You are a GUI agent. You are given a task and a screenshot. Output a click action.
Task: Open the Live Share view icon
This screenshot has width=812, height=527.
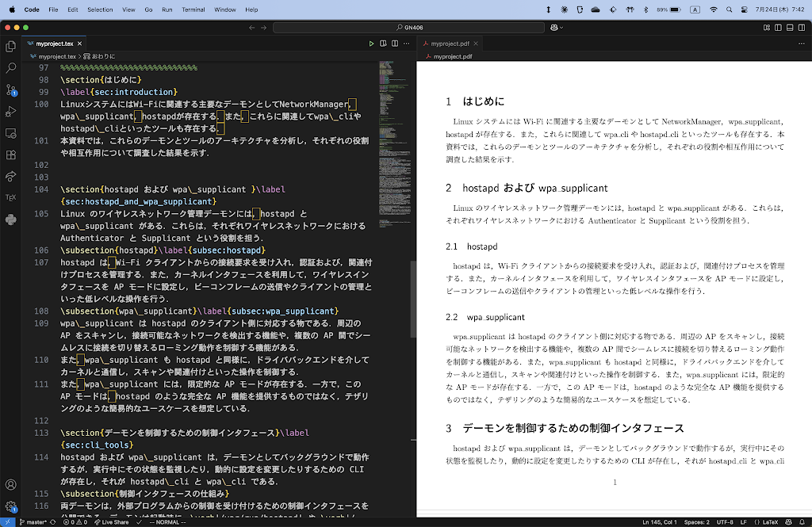10,177
